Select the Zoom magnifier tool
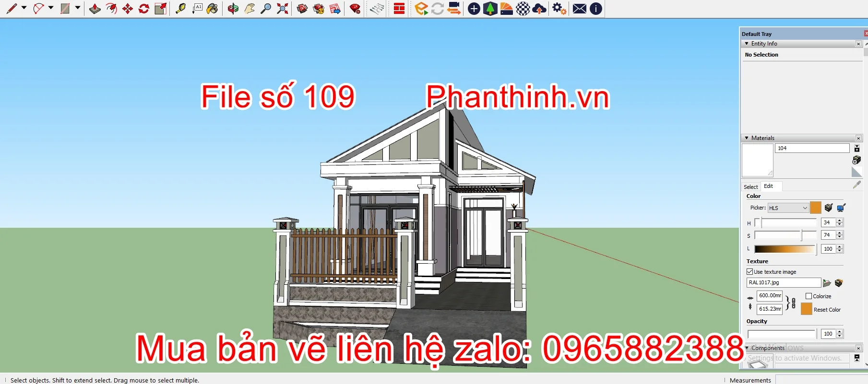The height and width of the screenshot is (384, 868). pos(266,8)
